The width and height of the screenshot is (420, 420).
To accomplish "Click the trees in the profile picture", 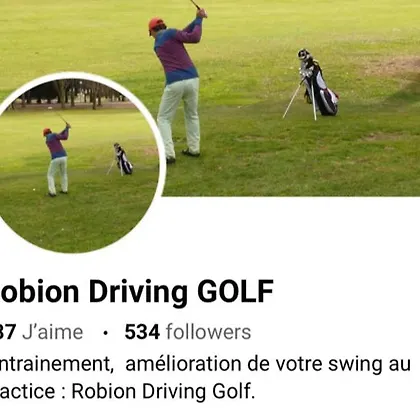I will pos(70,93).
